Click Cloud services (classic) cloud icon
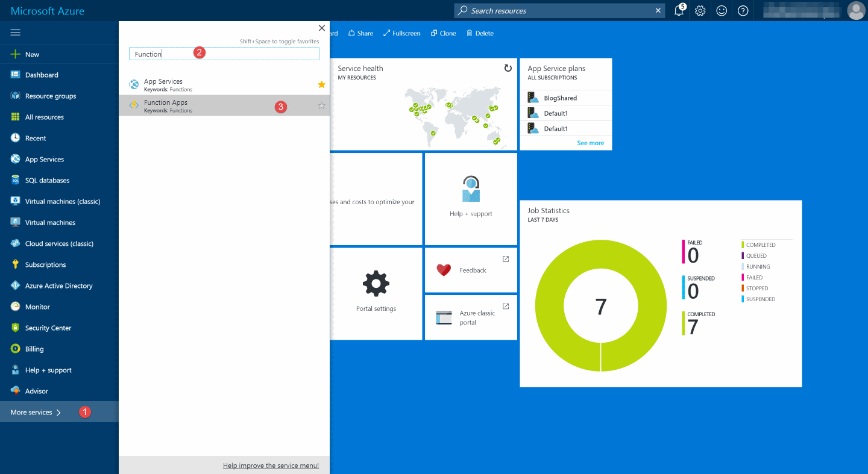This screenshot has height=474, width=868. click(x=16, y=243)
